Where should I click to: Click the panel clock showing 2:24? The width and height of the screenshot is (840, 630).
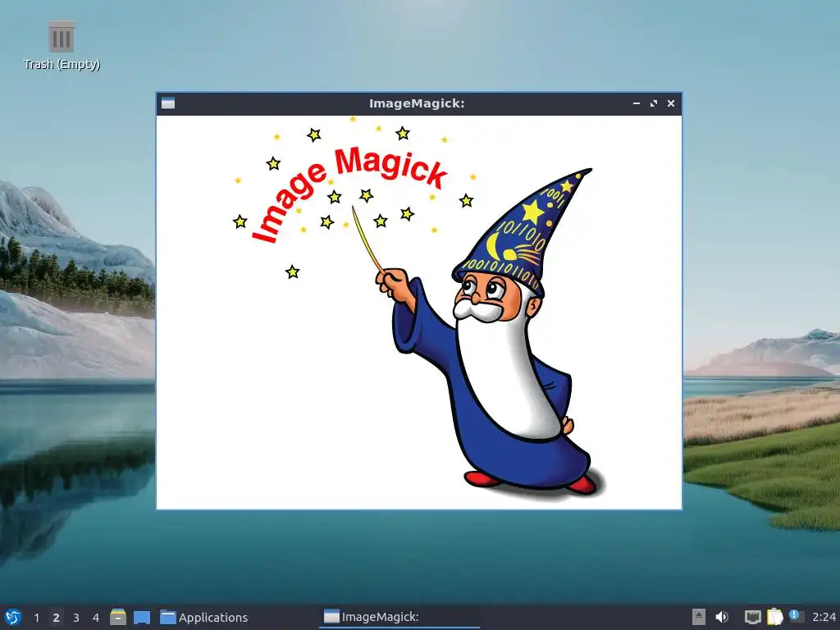[824, 617]
